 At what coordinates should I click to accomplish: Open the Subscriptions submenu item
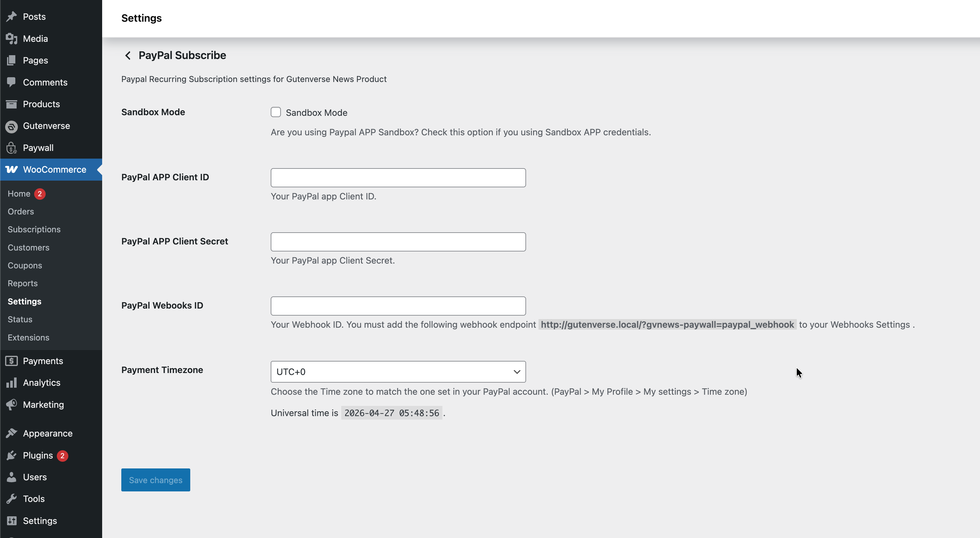pos(34,229)
